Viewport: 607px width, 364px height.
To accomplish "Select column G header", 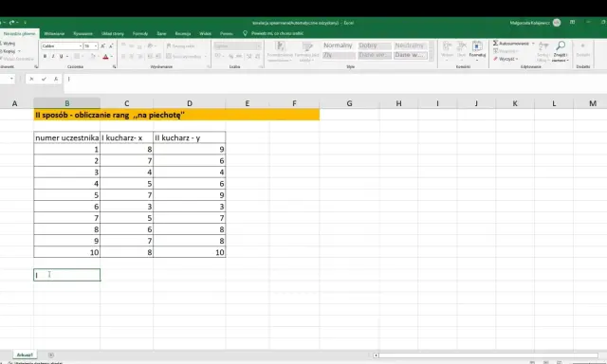I will pos(349,103).
